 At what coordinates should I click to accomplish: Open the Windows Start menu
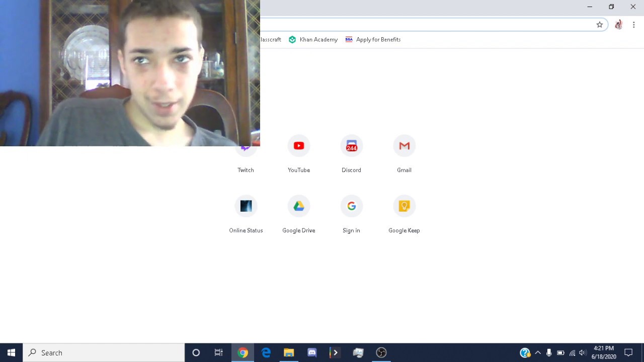[11, 352]
